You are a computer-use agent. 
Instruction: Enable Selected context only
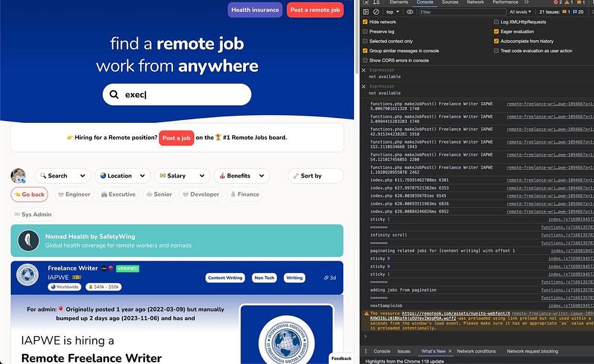coord(365,42)
